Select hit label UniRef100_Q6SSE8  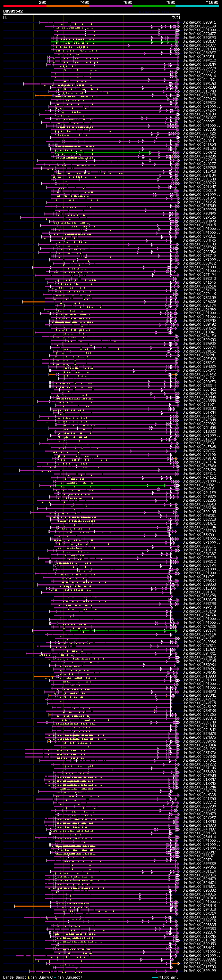(x=199, y=520)
